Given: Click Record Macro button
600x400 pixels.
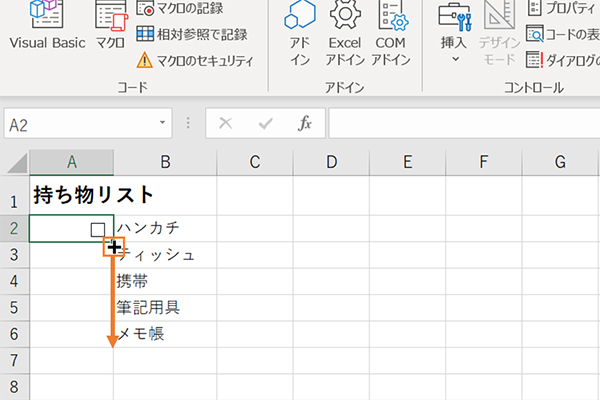Looking at the screenshot, I should point(190,9).
